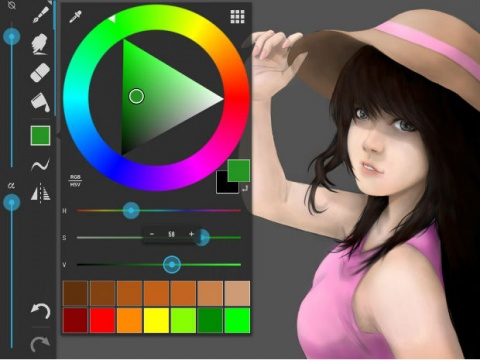Click the H hue slider handle
480x360 pixels.
131,211
